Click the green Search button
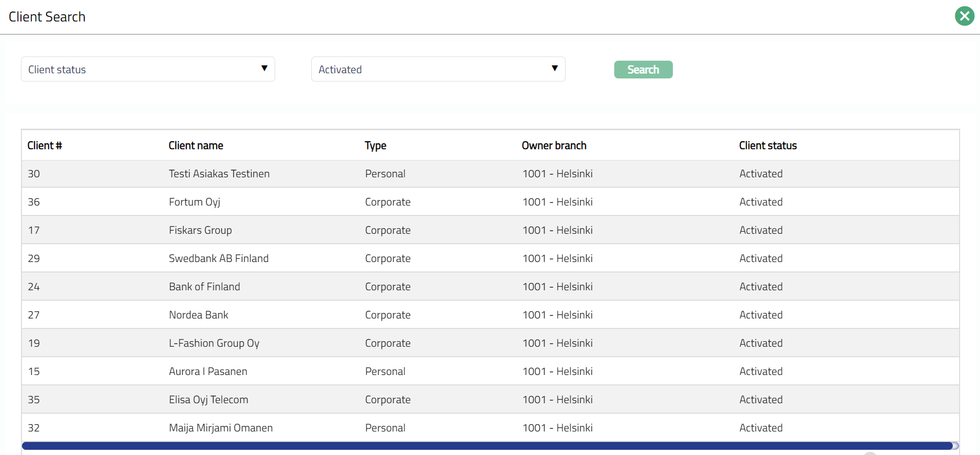 click(643, 70)
